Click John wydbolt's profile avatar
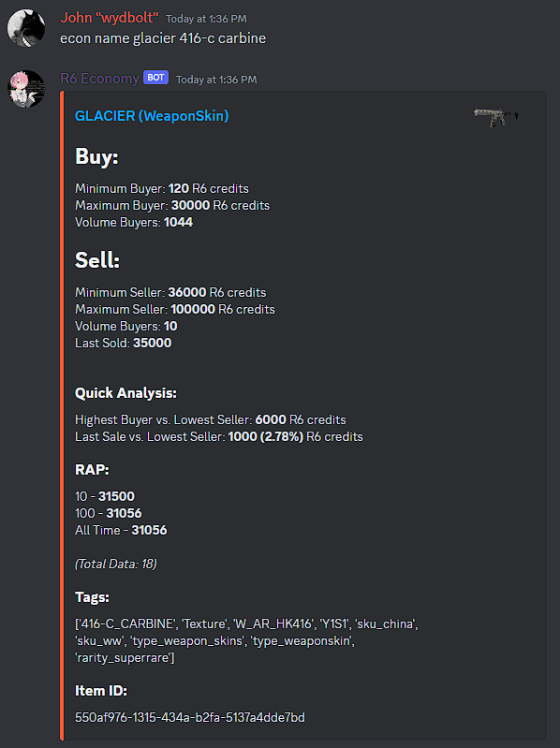This screenshot has width=560, height=748. (x=26, y=28)
